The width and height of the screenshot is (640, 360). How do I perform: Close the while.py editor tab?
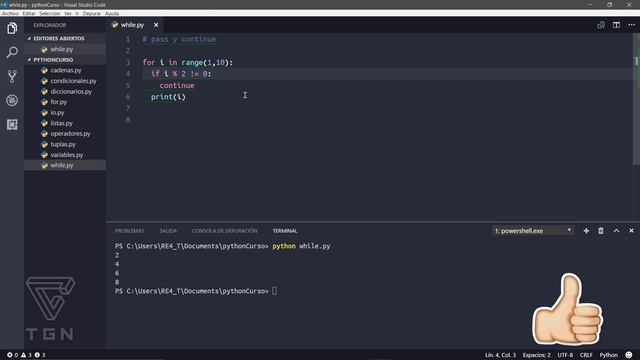tap(156, 25)
